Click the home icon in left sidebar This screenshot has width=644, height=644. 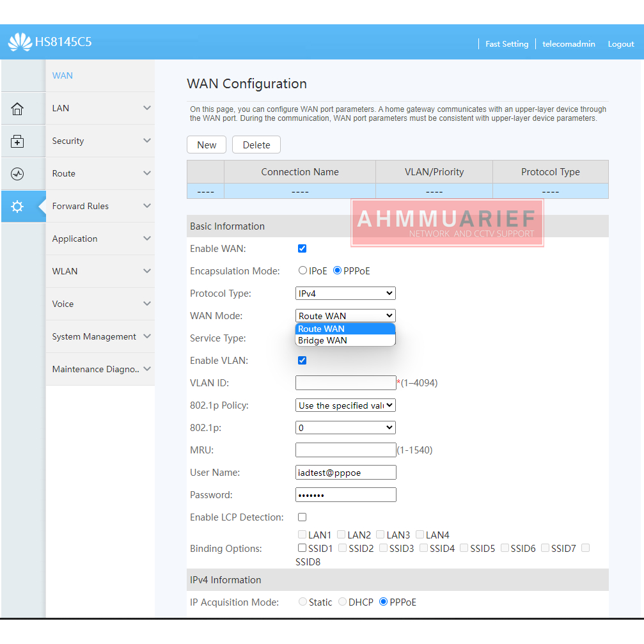(x=17, y=109)
